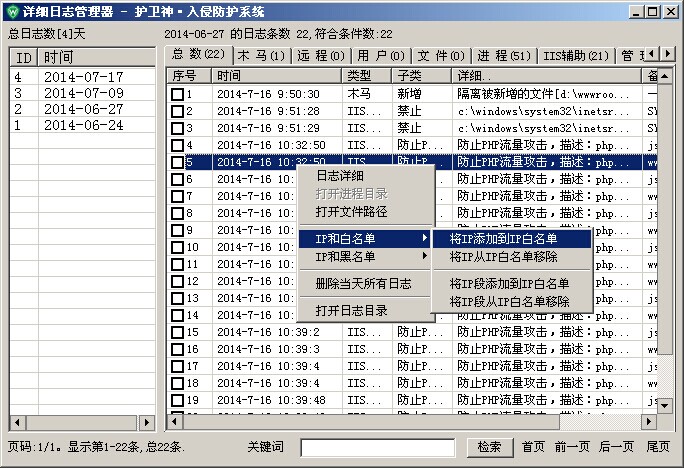Select 日志详细 from context menu
Image resolution: width=684 pixels, height=468 pixels.
[365, 176]
